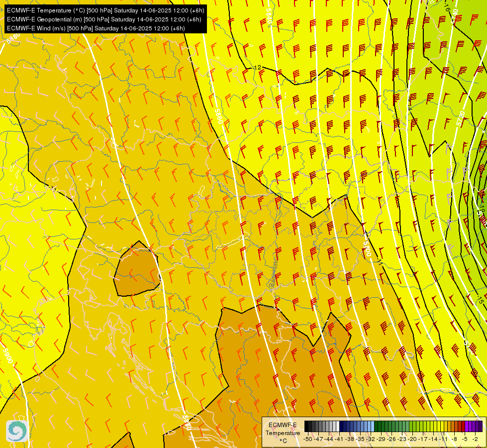This screenshot has height=448, width=487.
Task: Click the -8 legend tick label
Action: tap(455, 439)
